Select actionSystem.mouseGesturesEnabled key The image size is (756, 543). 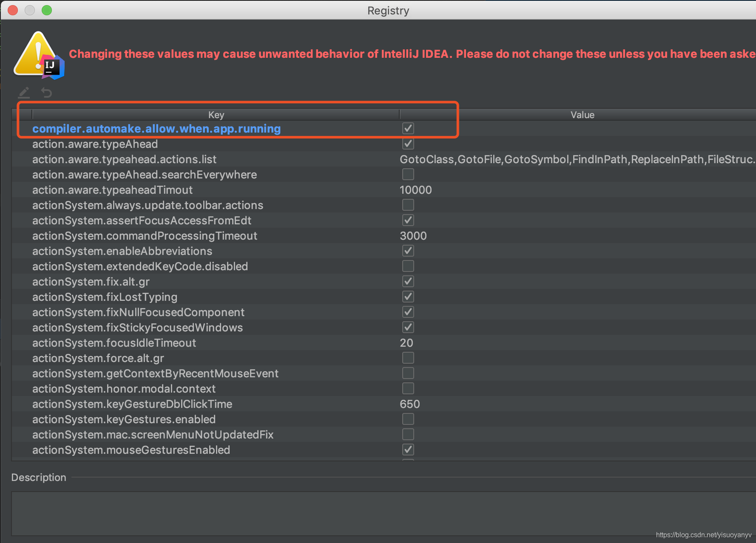pos(131,450)
